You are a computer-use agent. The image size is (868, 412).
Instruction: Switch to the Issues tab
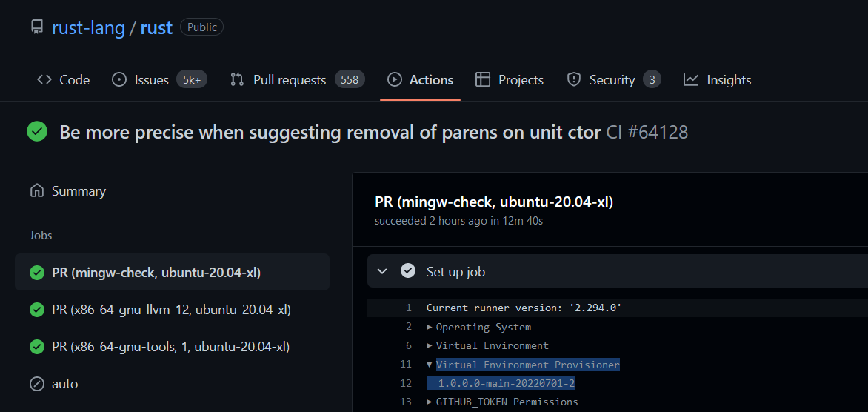click(x=159, y=80)
